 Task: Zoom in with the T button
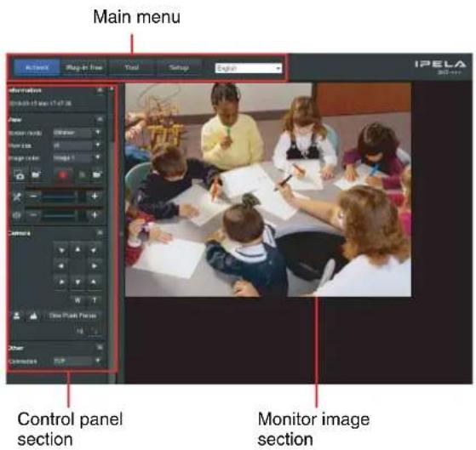point(95,300)
